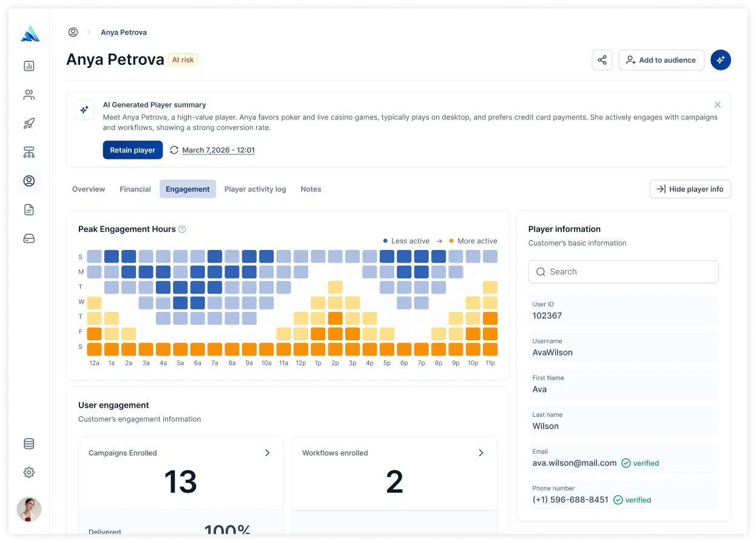Click the verified check icon beside phone number
Screen dimensions: 756x543
tap(618, 500)
